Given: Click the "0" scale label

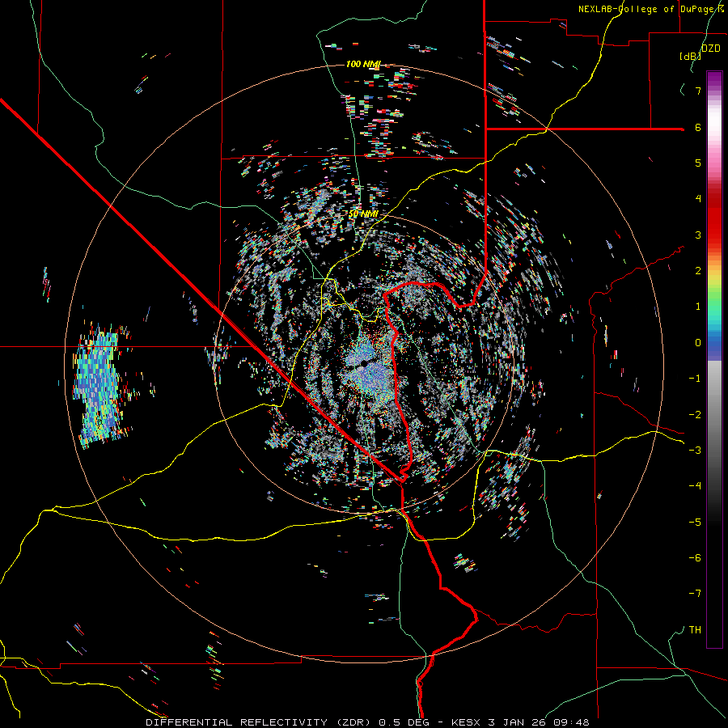Looking at the screenshot, I should tap(698, 343).
